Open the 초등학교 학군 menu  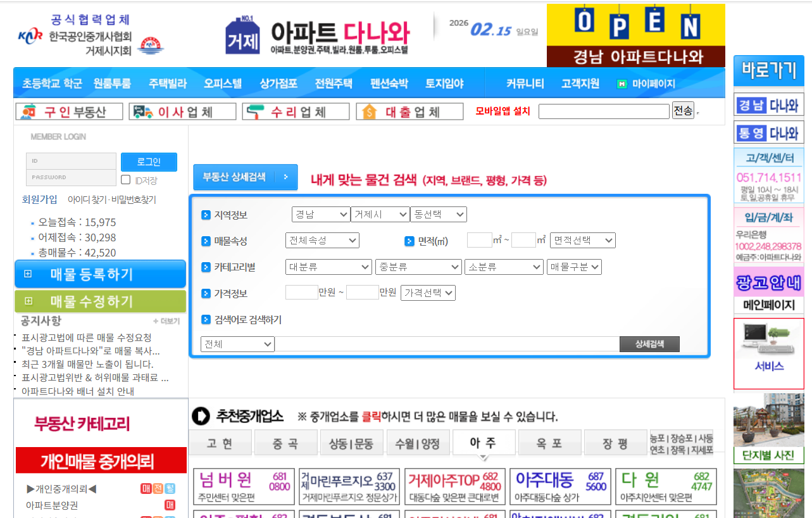point(53,84)
